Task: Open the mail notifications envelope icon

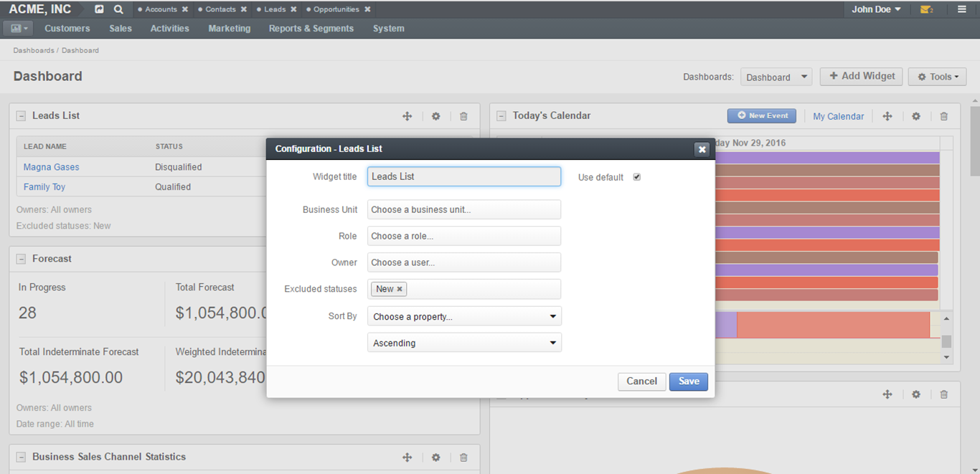Action: pyautogui.click(x=926, y=9)
